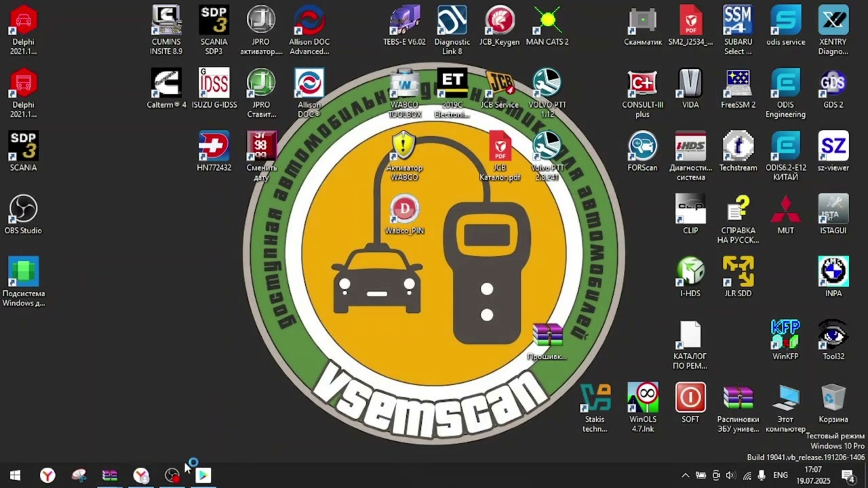This screenshot has width=868, height=488.
Task: Launch CUMINS INSITE 8.9 shortcut
Action: pos(166,30)
